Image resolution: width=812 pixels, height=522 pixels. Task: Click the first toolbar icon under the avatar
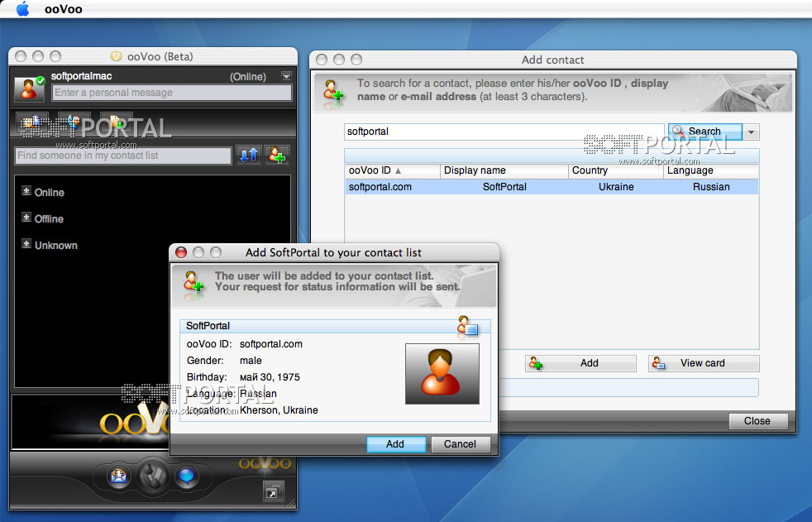click(32, 122)
